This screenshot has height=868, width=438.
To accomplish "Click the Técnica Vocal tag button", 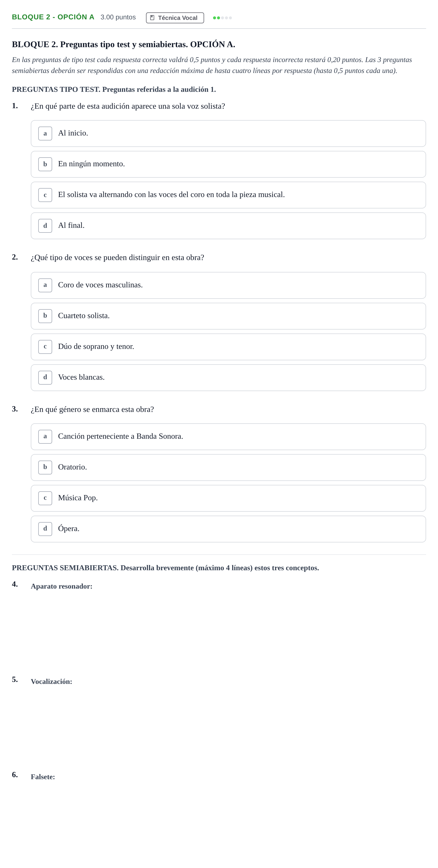I will coord(175,18).
